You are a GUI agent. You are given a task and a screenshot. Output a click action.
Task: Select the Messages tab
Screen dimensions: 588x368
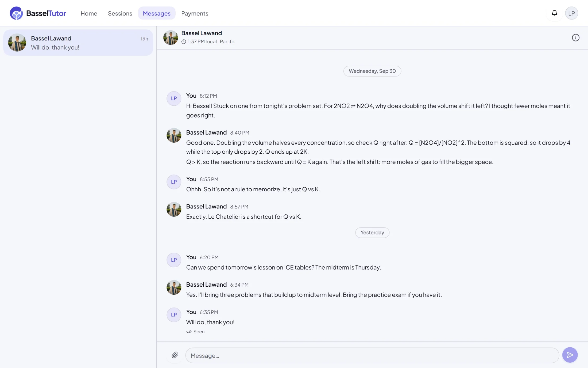(157, 13)
